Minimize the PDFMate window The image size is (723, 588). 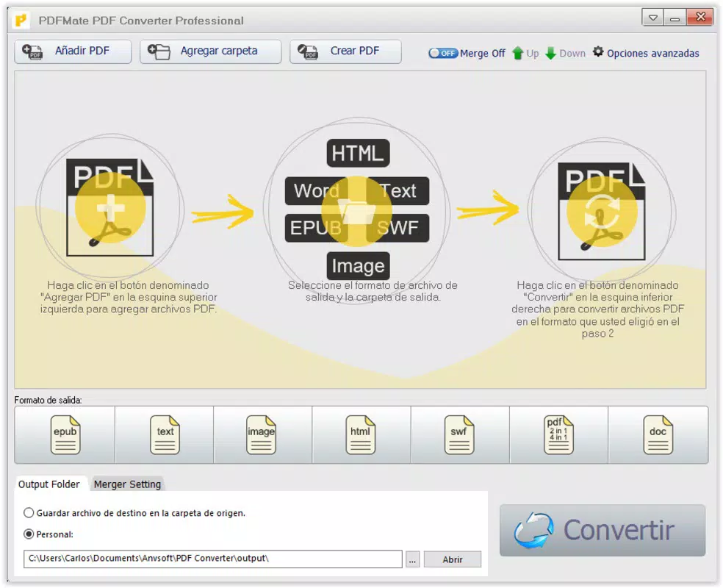[675, 18]
